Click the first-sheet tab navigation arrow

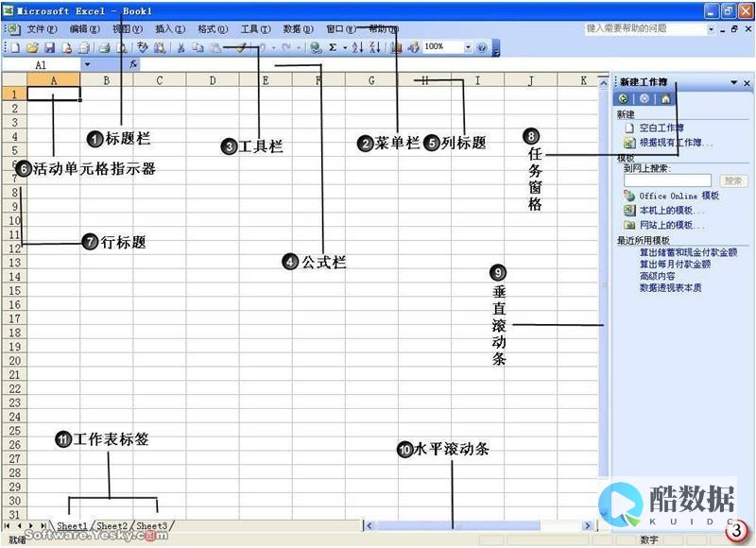coord(7,526)
